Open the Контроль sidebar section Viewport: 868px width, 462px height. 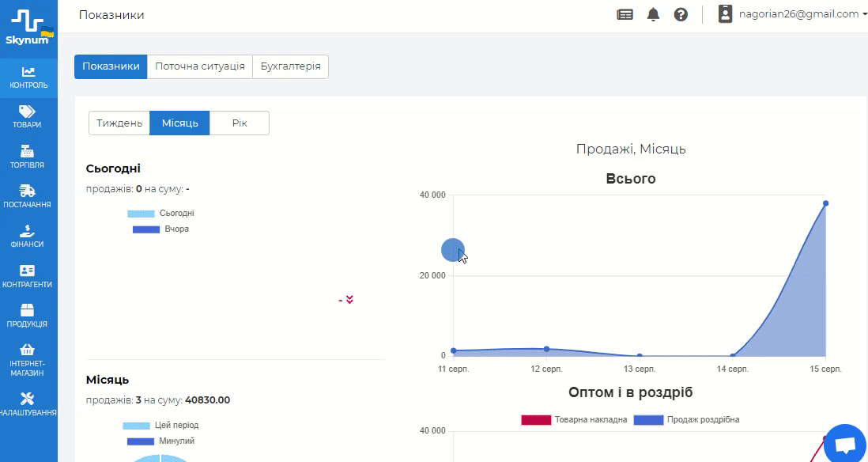tap(28, 78)
